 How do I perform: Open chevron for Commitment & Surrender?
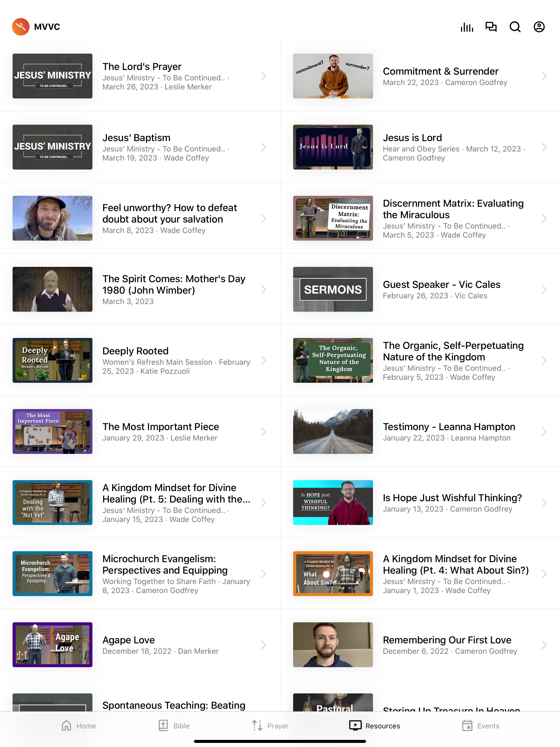[544, 76]
